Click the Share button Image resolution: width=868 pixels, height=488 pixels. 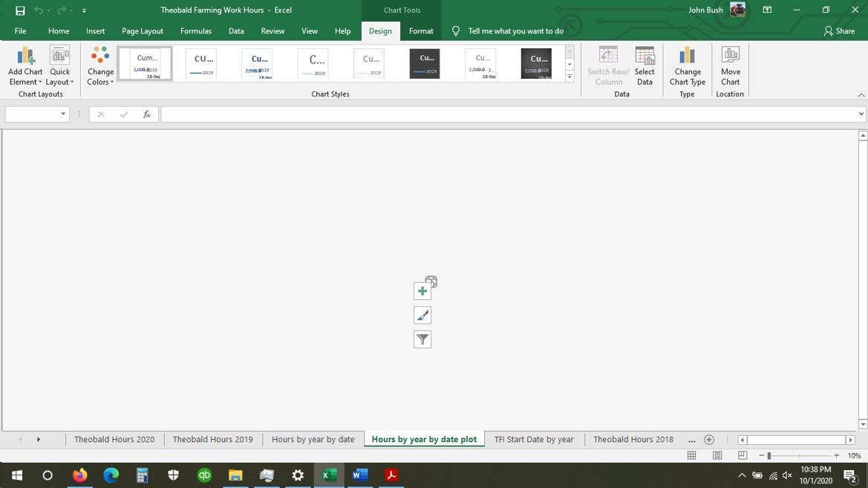tap(839, 31)
